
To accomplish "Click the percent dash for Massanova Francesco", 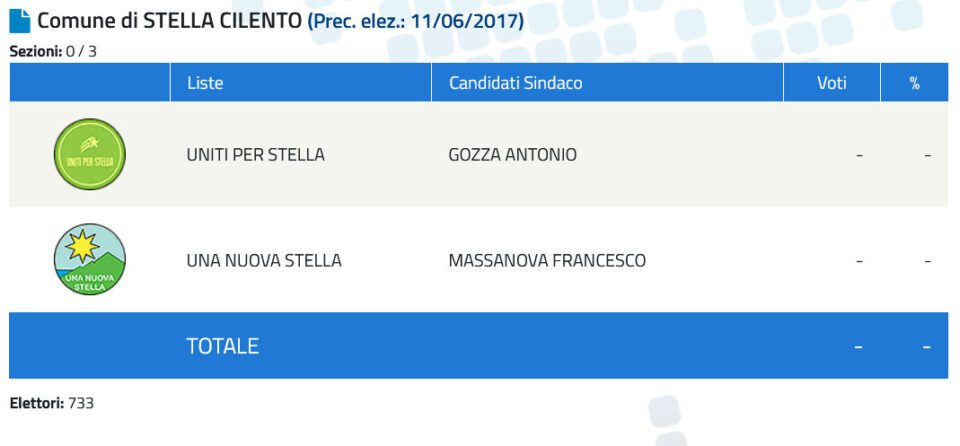I will pyautogui.click(x=928, y=261).
